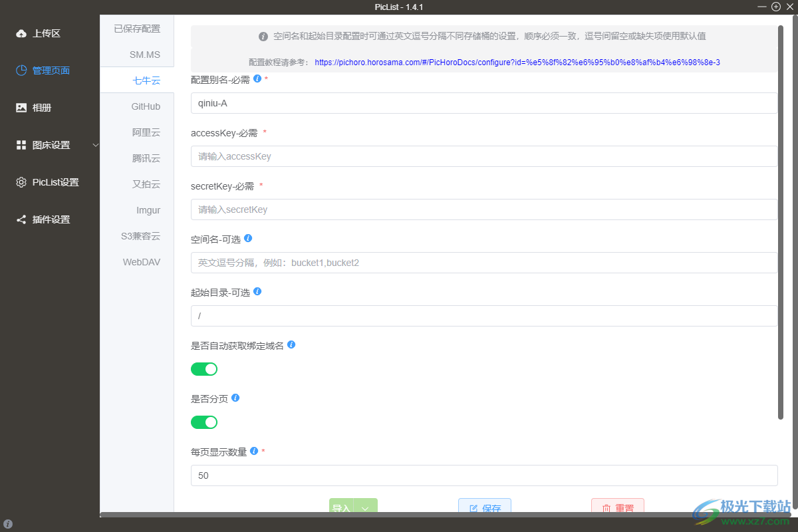Image resolution: width=798 pixels, height=532 pixels.
Task: Disable 是否自动获取绑定域名 toggle
Action: point(204,368)
